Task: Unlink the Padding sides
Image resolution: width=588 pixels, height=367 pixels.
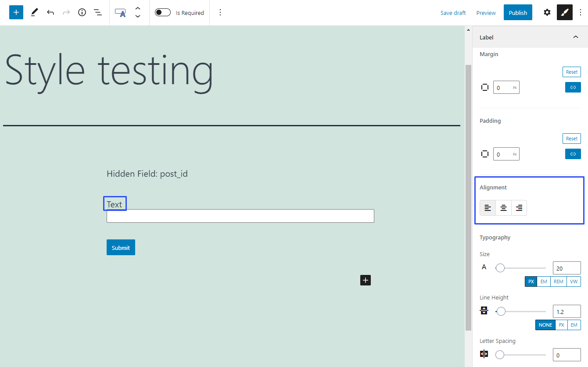Action: click(x=573, y=153)
